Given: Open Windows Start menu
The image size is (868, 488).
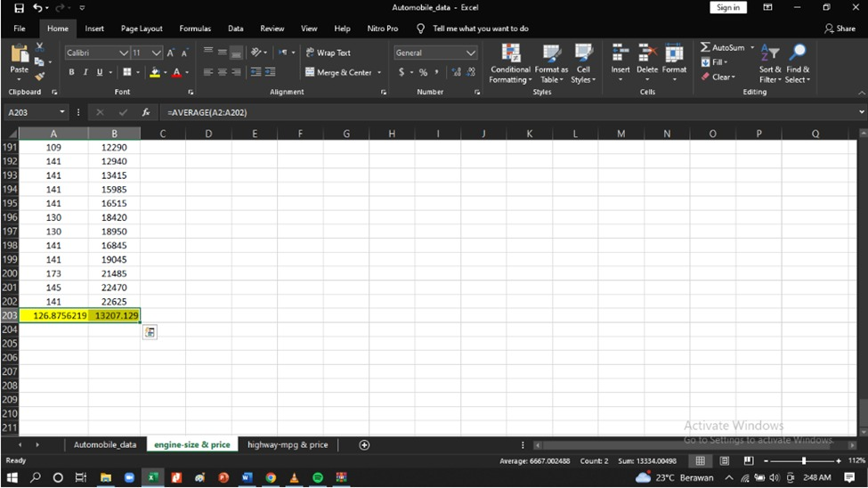Looking at the screenshot, I should [12, 477].
